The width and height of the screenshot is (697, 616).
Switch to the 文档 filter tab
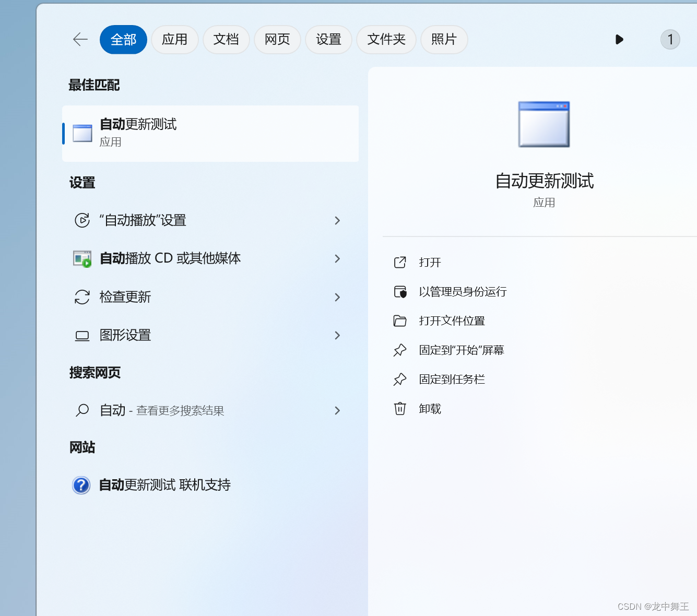click(x=226, y=40)
